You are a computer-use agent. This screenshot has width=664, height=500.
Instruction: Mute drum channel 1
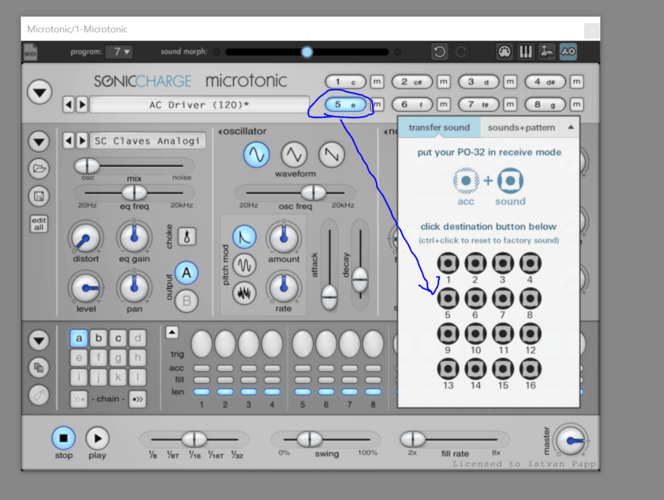pos(377,82)
